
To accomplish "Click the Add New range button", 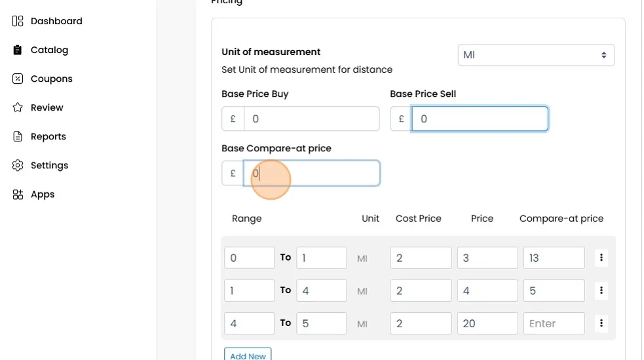I will click(248, 355).
